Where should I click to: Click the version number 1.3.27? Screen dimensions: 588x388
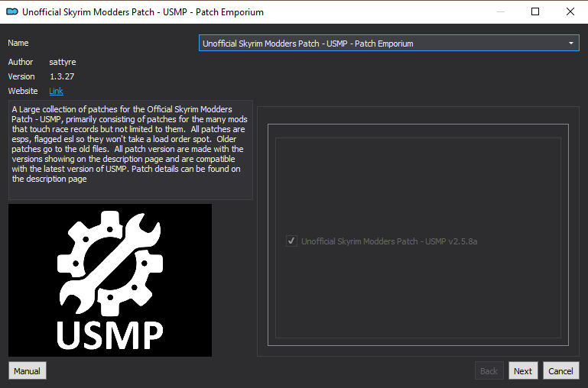[x=62, y=76]
